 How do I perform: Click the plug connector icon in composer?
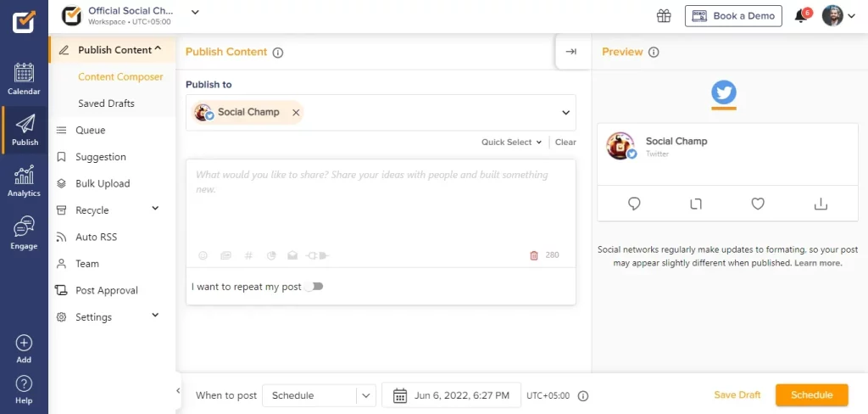point(318,255)
